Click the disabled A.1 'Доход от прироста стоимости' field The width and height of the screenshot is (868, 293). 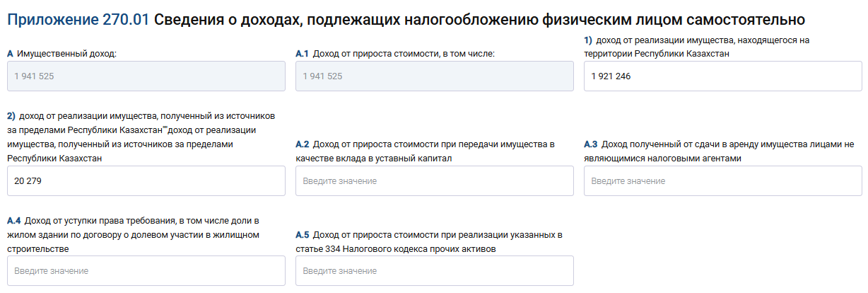click(x=434, y=76)
